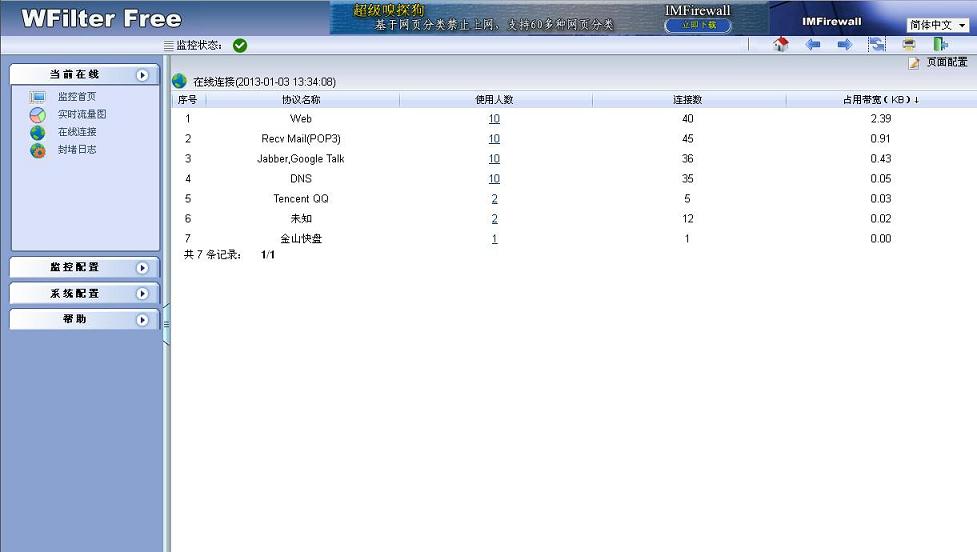The height and width of the screenshot is (552, 977).
Task: Expand the 监控配置 sidebar section
Action: [x=142, y=268]
